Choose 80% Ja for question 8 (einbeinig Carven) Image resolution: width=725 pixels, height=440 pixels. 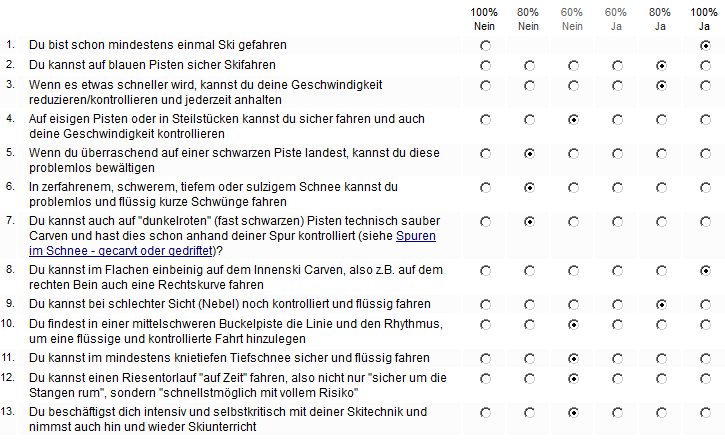pyautogui.click(x=661, y=270)
